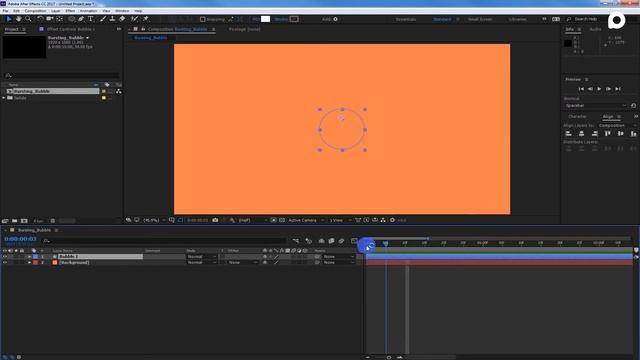Screen dimensions: 640x360
Task: Open the Window menu
Action: pyautogui.click(x=122, y=11)
